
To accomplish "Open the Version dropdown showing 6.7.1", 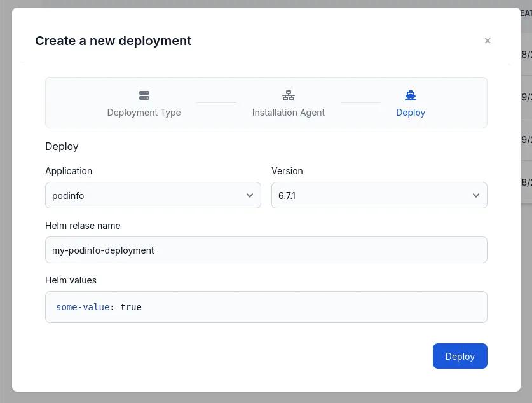I will 379,195.
